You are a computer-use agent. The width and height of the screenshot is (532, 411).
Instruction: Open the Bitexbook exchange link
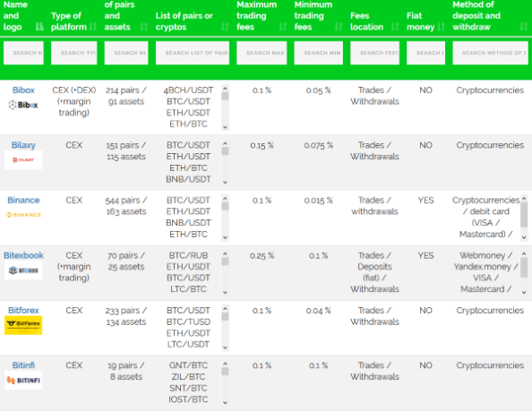(x=23, y=255)
